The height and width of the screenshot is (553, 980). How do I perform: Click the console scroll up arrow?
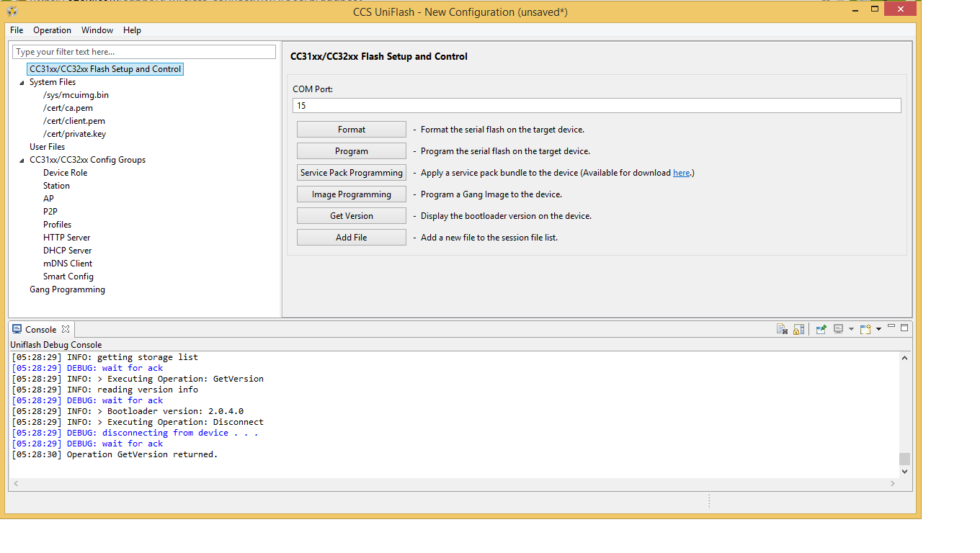[905, 357]
